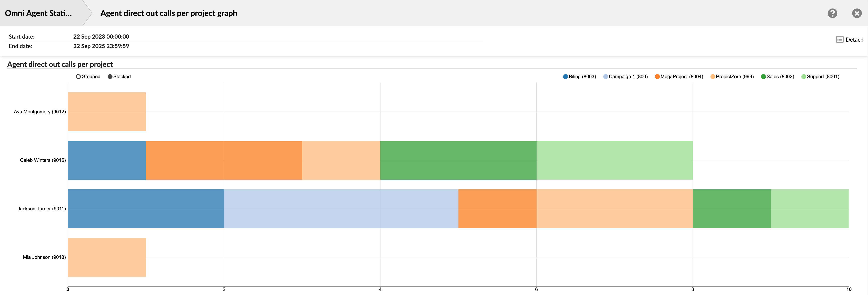The height and width of the screenshot is (295, 868).
Task: Click Caleb Winters green Sales bar segment
Action: (458, 160)
